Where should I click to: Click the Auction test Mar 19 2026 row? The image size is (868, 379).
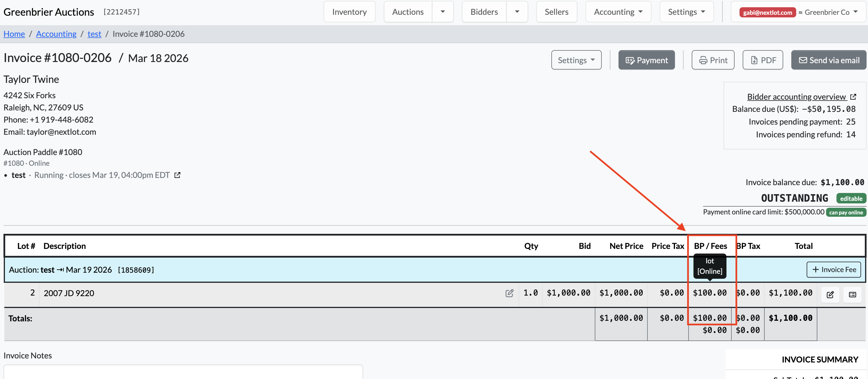pos(434,270)
